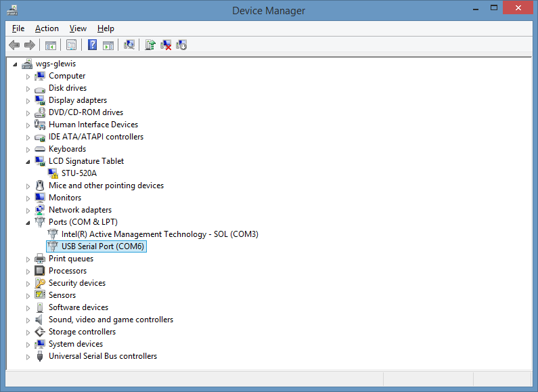538x392 pixels.
Task: Select the STU-520A warning device
Action: click(79, 173)
